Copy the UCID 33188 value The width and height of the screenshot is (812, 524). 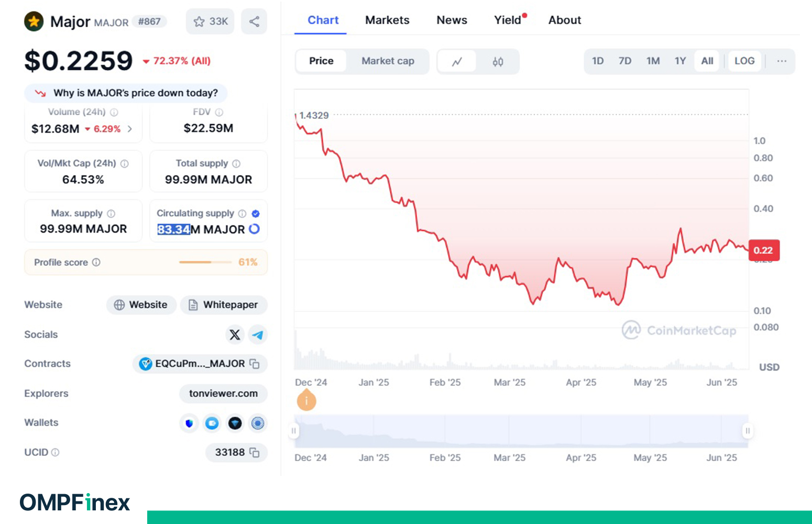coord(255,452)
